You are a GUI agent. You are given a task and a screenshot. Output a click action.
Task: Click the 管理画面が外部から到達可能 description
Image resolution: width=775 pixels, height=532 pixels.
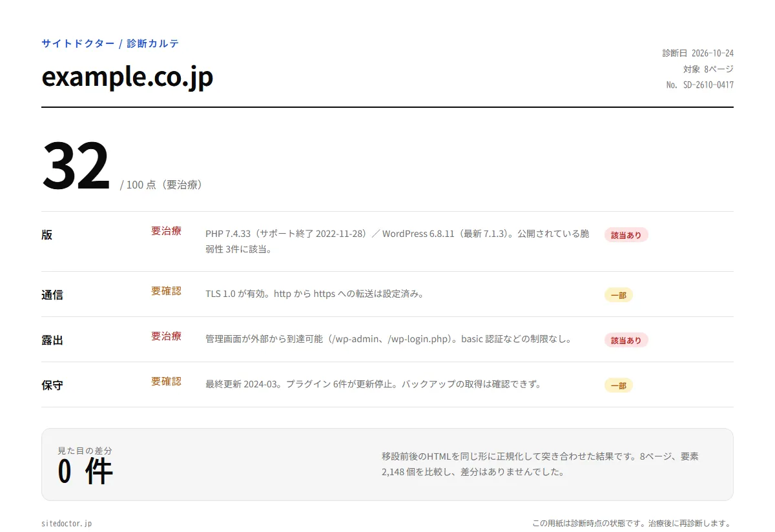389,339
